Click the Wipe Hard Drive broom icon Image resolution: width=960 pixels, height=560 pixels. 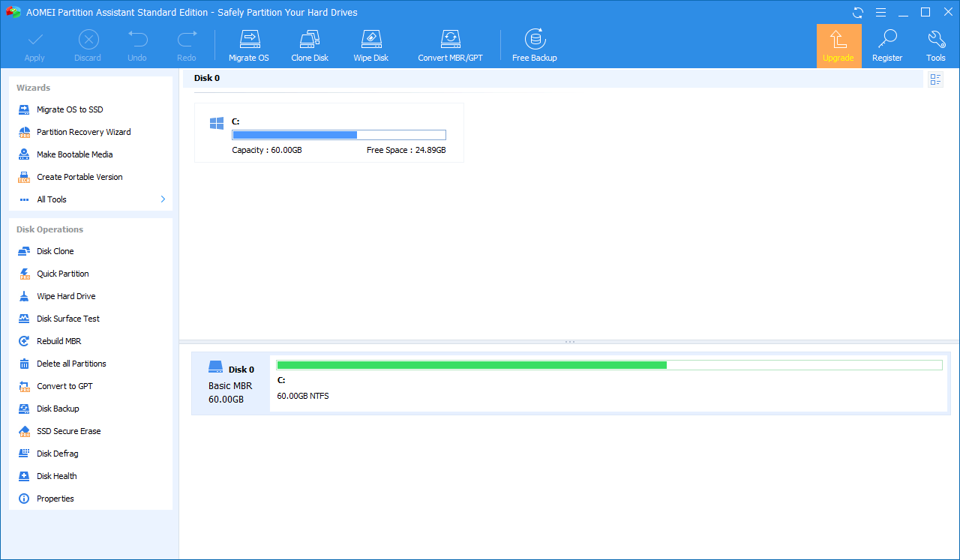tap(23, 296)
